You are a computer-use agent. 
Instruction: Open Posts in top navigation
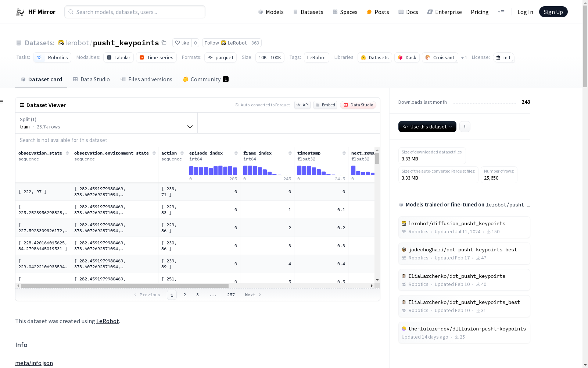(x=378, y=12)
